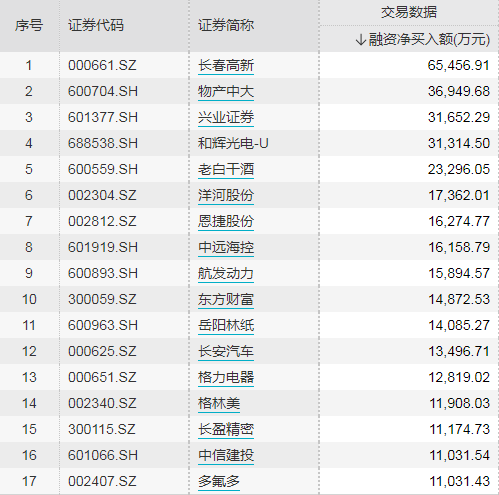Click the 证券简称 column header
The image size is (499, 495).
pyautogui.click(x=226, y=25)
